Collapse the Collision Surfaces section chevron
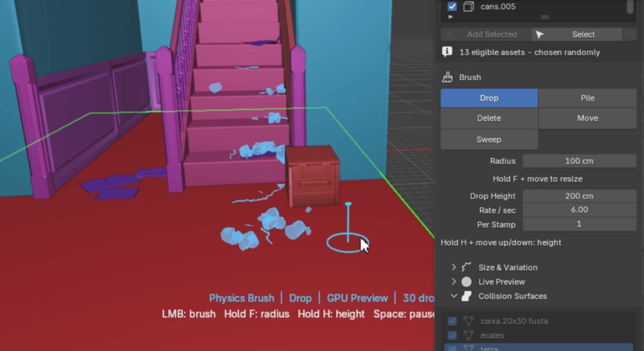644x351 pixels. coord(454,296)
